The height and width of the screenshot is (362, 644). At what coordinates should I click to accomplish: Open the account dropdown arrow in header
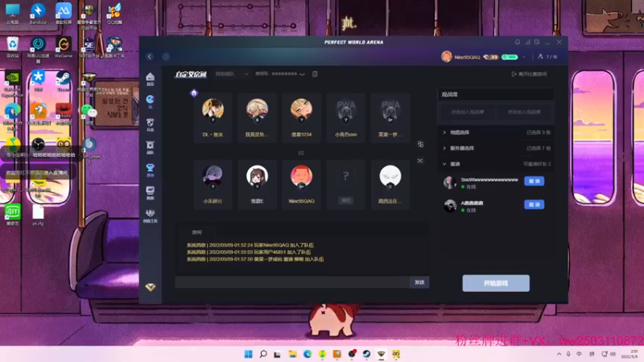pyautogui.click(x=524, y=57)
